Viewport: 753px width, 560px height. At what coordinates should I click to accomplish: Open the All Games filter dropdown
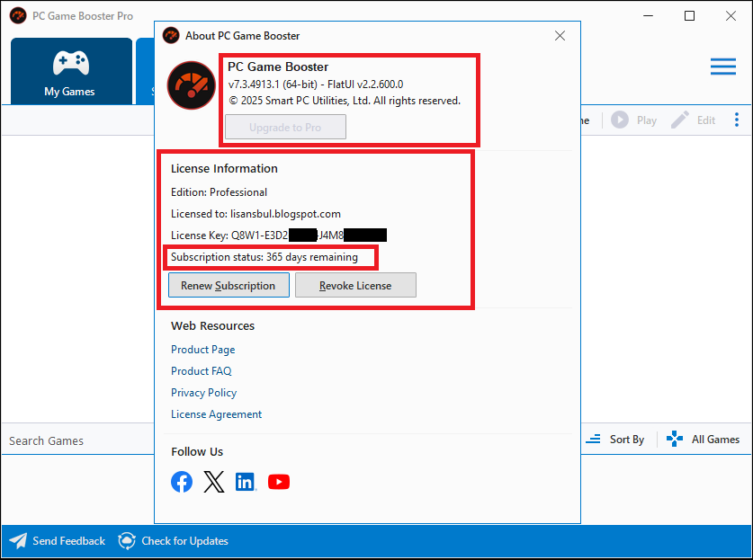click(704, 440)
